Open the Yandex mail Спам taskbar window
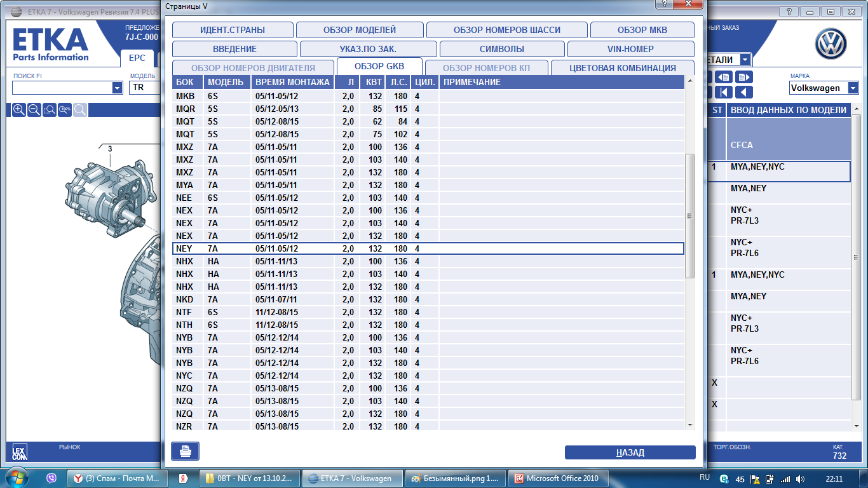868x488 pixels. coord(118,478)
